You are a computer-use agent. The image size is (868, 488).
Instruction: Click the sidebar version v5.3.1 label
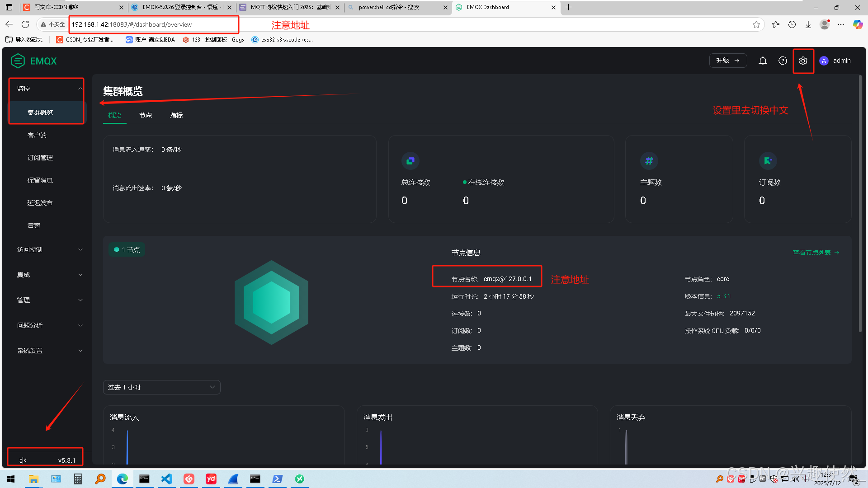67,460
